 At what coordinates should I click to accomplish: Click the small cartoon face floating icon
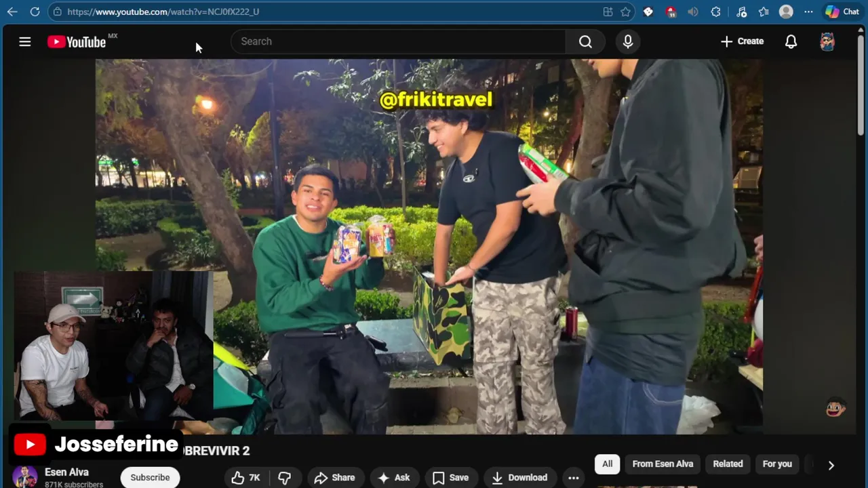click(835, 407)
